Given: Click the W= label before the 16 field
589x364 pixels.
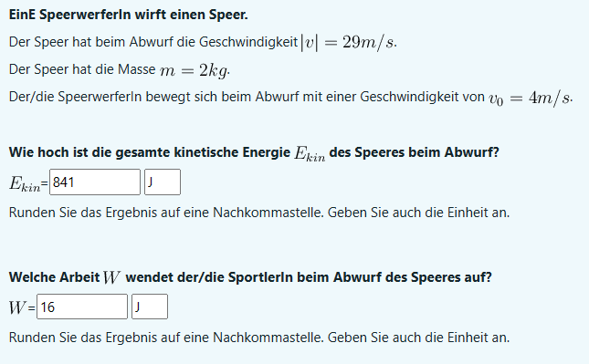Looking at the screenshot, I should tap(22, 307).
